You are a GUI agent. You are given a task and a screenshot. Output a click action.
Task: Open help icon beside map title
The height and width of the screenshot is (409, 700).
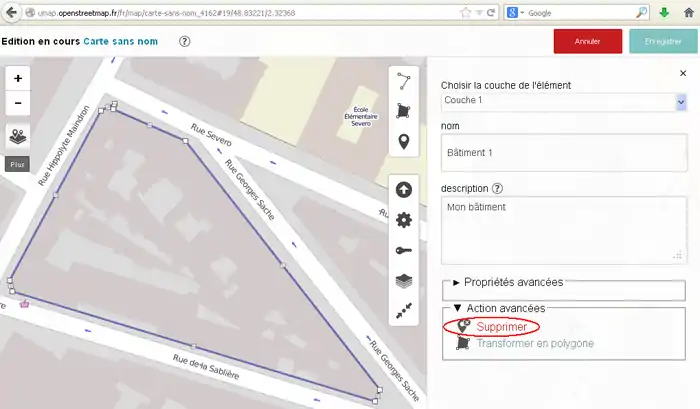coord(184,42)
